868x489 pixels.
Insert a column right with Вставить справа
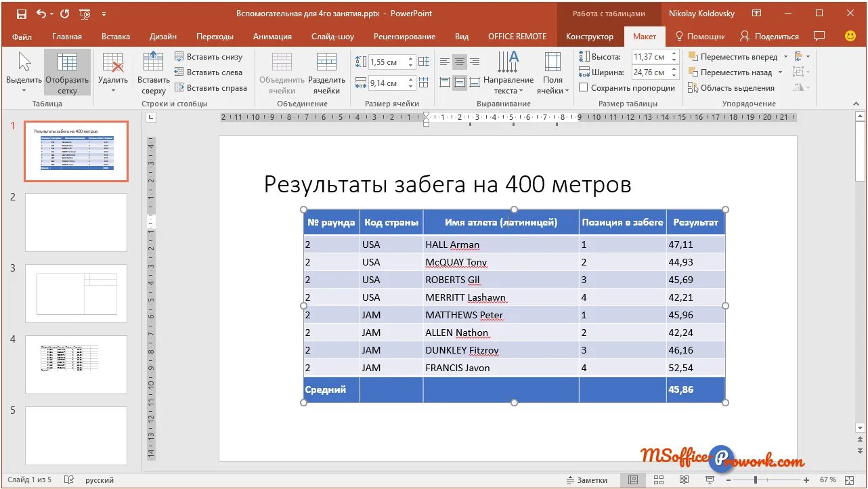[x=211, y=87]
